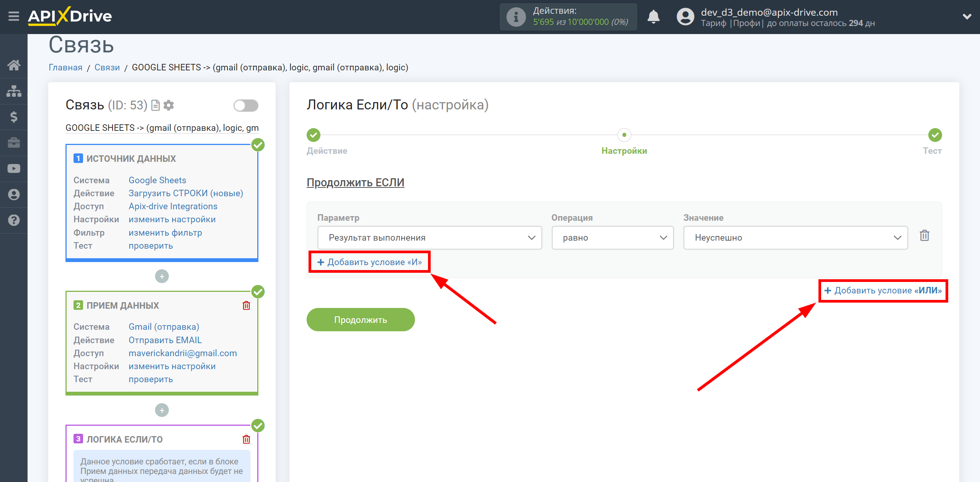Open the Параметр dropdown

point(430,238)
